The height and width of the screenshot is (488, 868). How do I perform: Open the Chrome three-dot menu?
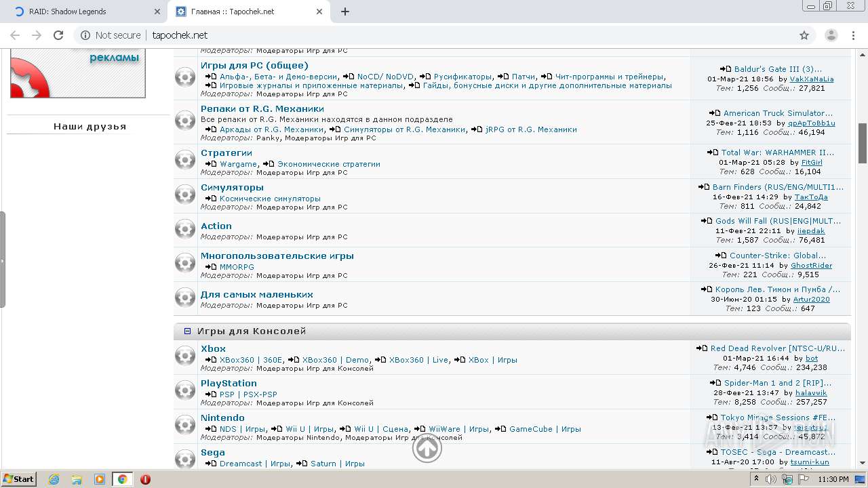click(854, 35)
